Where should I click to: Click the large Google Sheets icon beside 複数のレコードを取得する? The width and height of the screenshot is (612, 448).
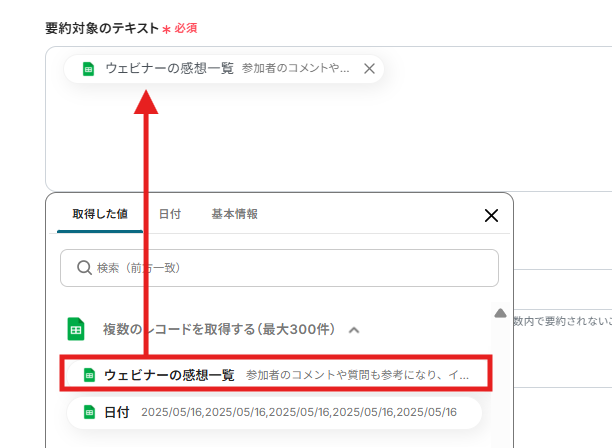click(x=76, y=329)
